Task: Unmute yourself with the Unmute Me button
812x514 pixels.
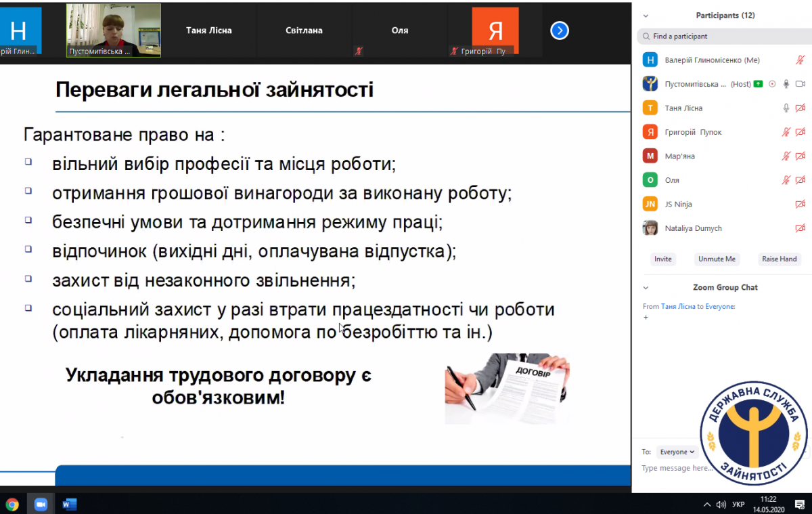Action: [717, 259]
